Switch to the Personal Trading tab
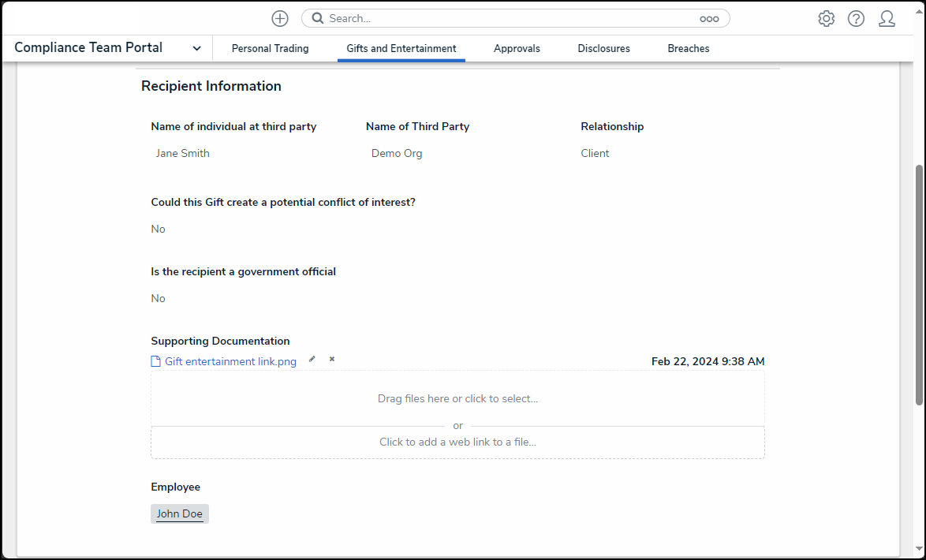Image resolution: width=926 pixels, height=560 pixels. coord(270,48)
